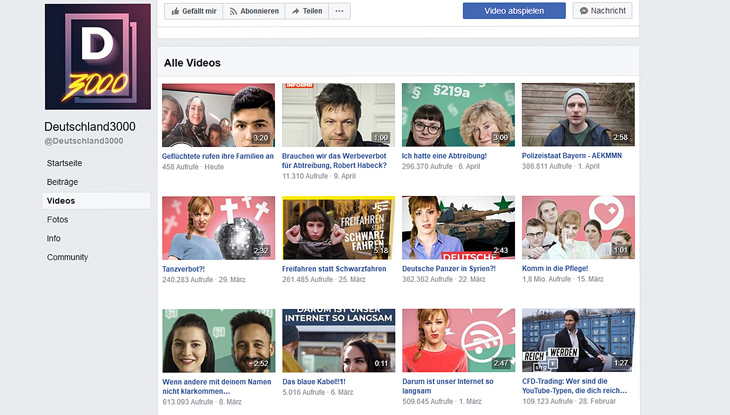Open link Darum ist unser Internet so langsam
The width and height of the screenshot is (730, 415).
pos(448,386)
